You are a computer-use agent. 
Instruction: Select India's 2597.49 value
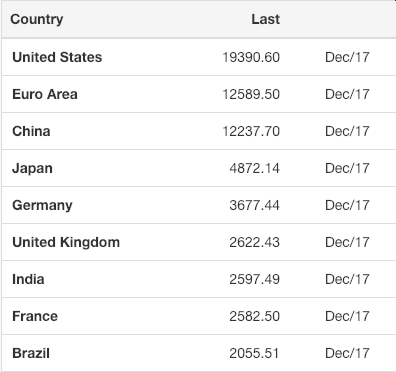pos(254,279)
